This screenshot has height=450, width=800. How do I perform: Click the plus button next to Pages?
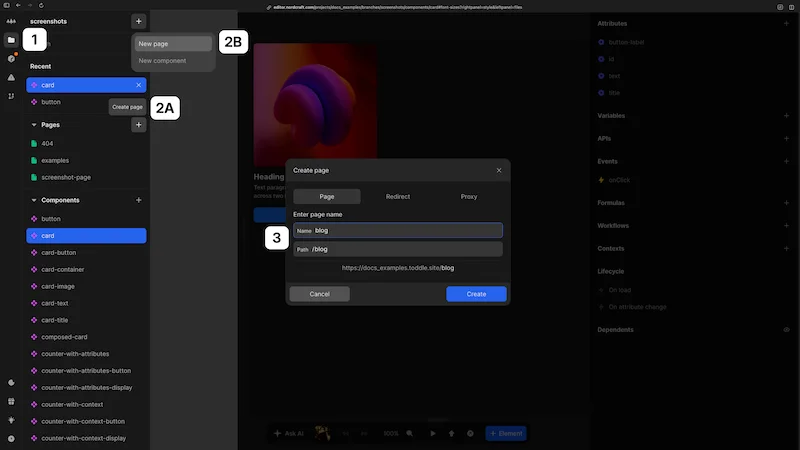coord(138,124)
